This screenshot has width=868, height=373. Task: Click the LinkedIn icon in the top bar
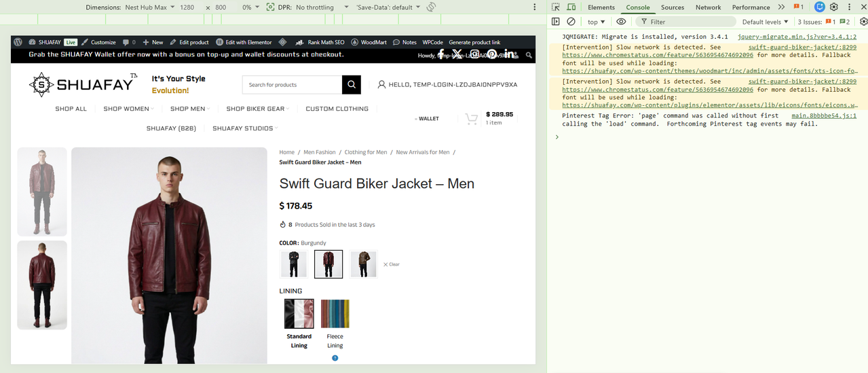[508, 54]
